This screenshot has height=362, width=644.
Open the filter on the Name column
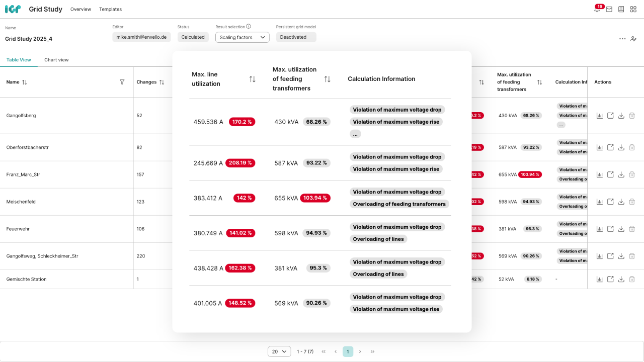[122, 82]
